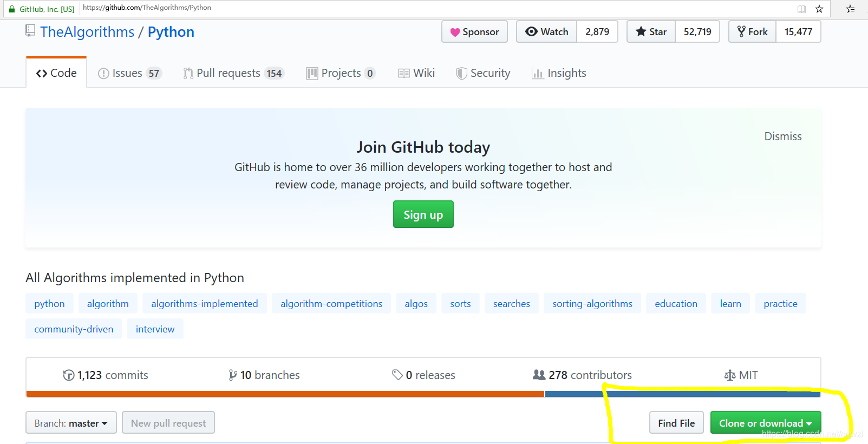Image resolution: width=868 pixels, height=444 pixels.
Task: Select the python topic tag
Action: click(x=49, y=304)
